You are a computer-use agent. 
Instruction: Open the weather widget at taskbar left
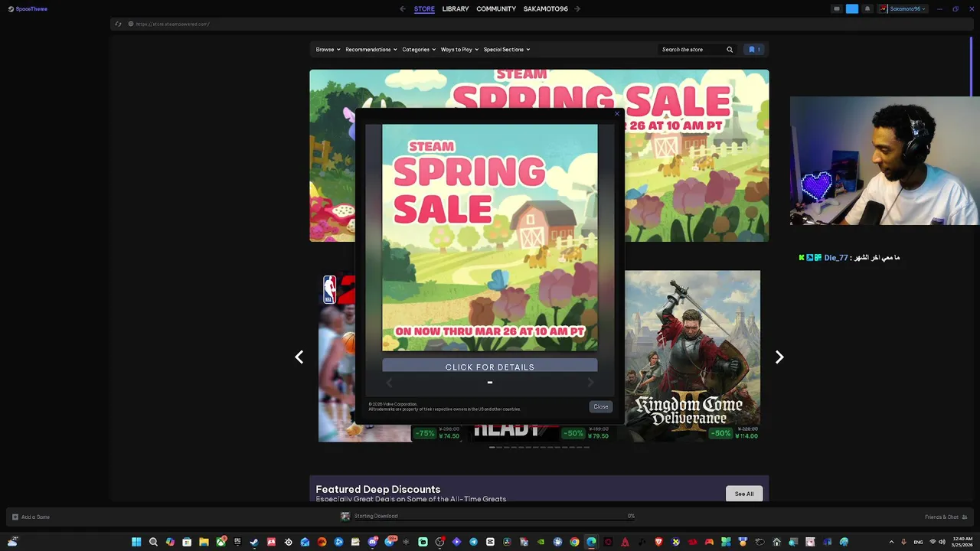click(x=15, y=541)
